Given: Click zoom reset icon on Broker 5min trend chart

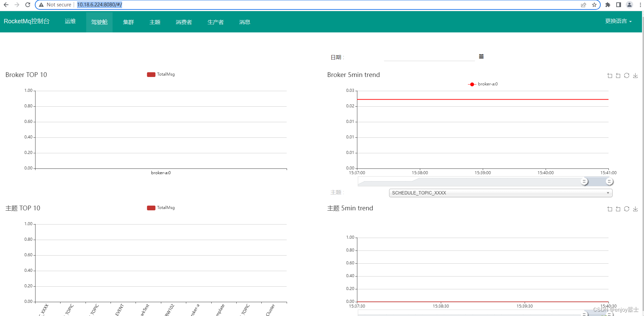Looking at the screenshot, I should (618, 76).
